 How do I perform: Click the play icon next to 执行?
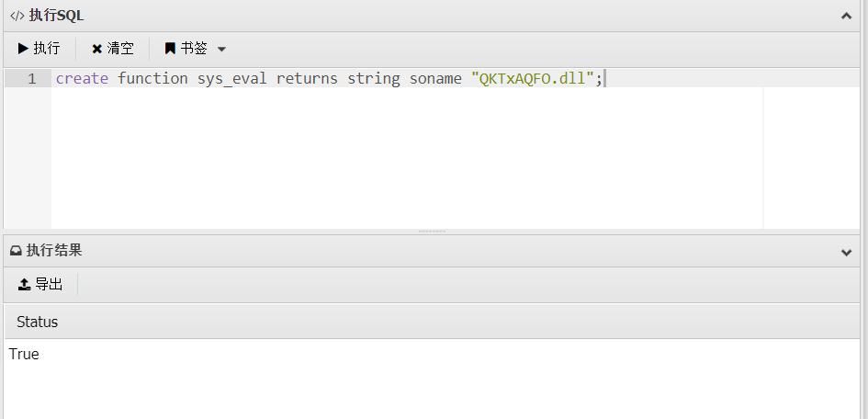pos(23,48)
